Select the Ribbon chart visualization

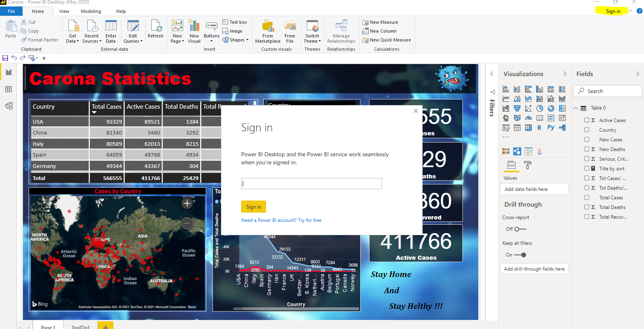[x=562, y=99]
